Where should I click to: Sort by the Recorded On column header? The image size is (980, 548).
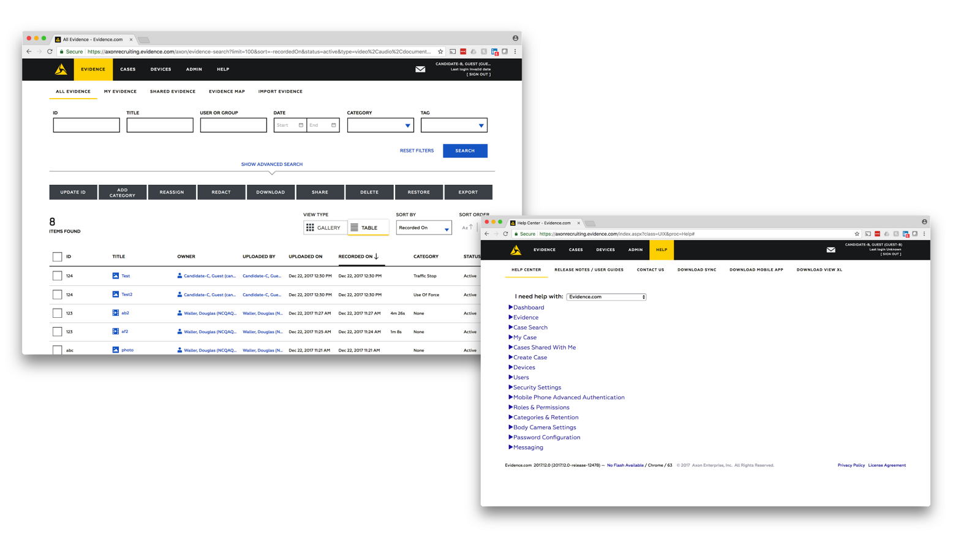point(358,257)
